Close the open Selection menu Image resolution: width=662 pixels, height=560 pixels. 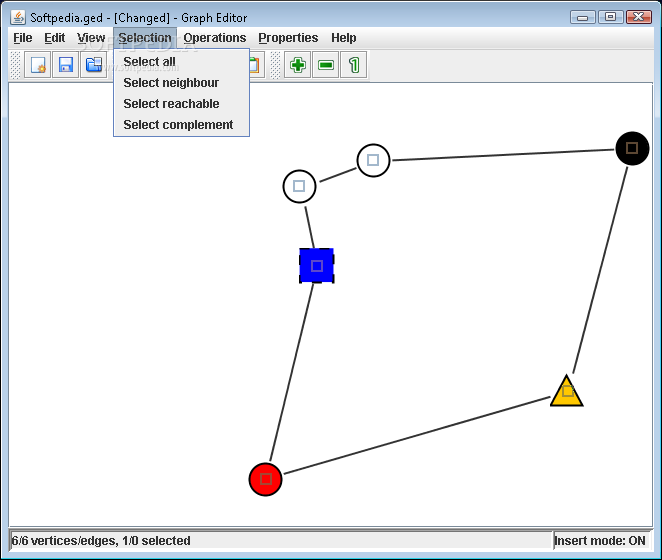tap(145, 38)
